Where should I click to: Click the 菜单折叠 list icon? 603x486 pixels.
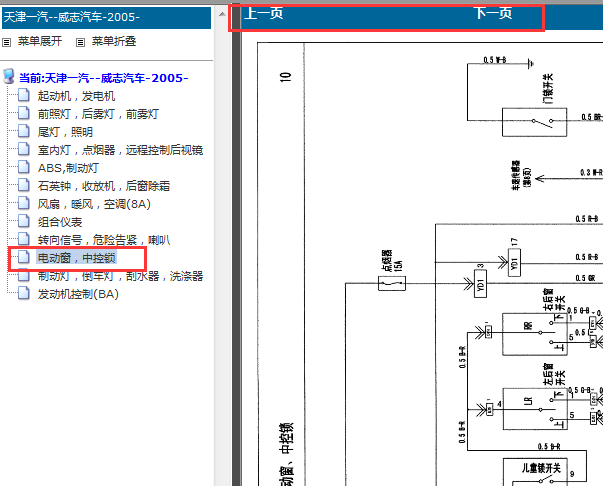tap(80, 42)
